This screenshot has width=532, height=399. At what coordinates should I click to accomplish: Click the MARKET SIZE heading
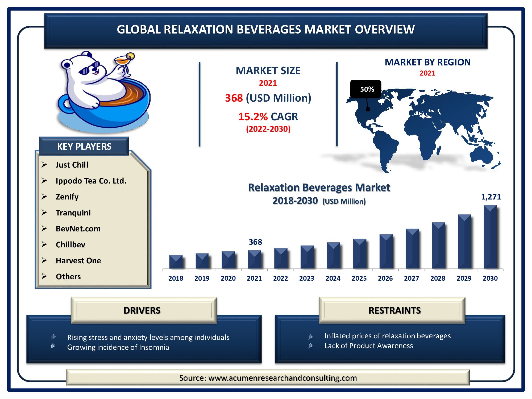point(268,70)
